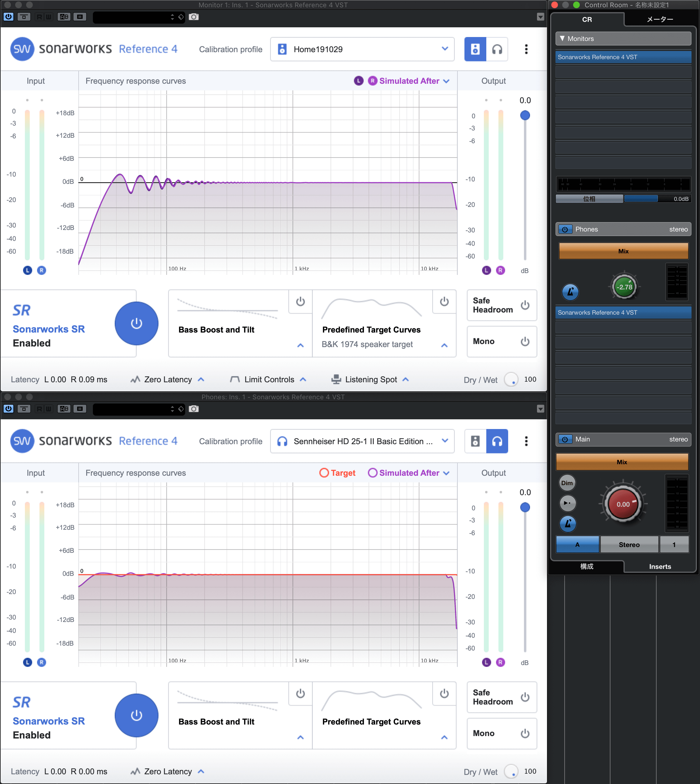700x784 pixels.
Task: Disable Sonarworks SR in Phones plugin
Action: [x=137, y=715]
